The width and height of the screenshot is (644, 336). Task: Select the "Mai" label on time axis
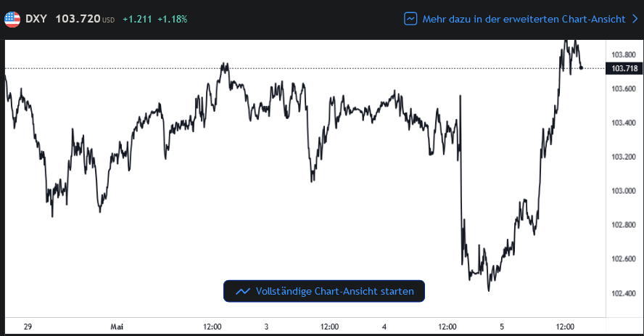(116, 327)
